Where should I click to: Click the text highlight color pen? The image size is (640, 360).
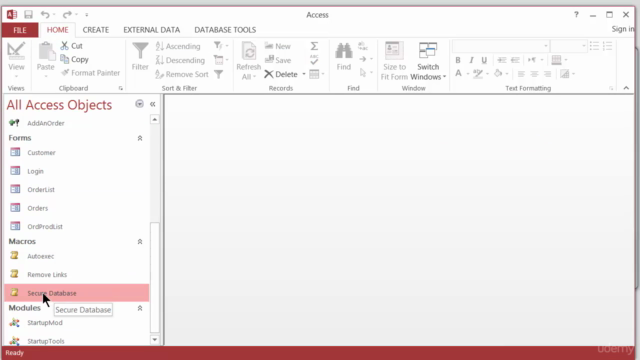click(478, 73)
